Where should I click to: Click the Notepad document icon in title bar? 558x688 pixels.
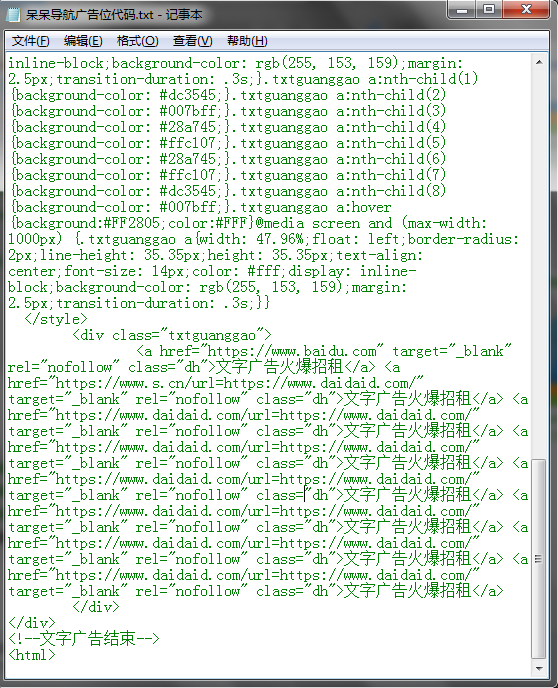tap(14, 14)
